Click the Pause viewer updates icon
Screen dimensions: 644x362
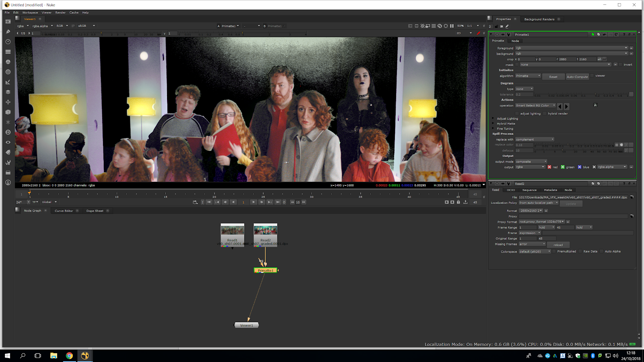pyautogui.click(x=452, y=26)
